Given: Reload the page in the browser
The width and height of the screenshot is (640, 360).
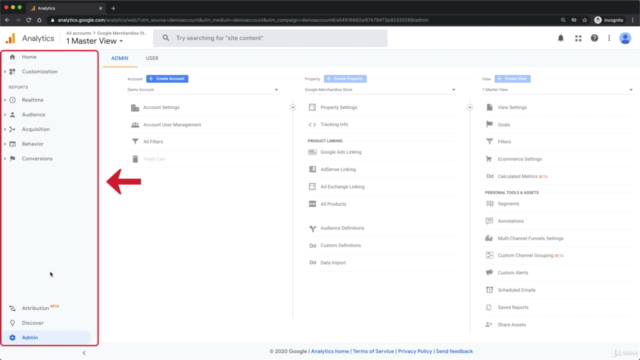Looking at the screenshot, I should (x=29, y=20).
